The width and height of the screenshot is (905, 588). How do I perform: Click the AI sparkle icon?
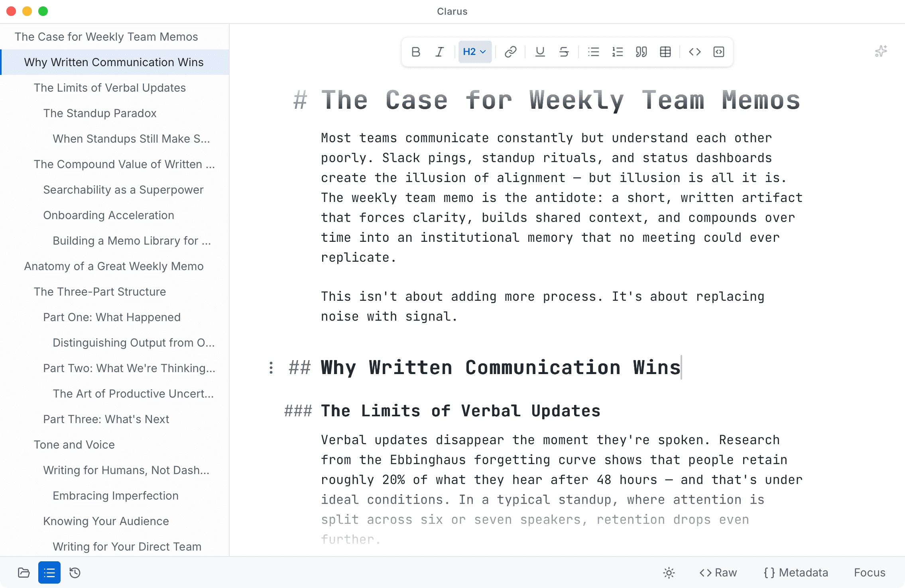pyautogui.click(x=881, y=51)
